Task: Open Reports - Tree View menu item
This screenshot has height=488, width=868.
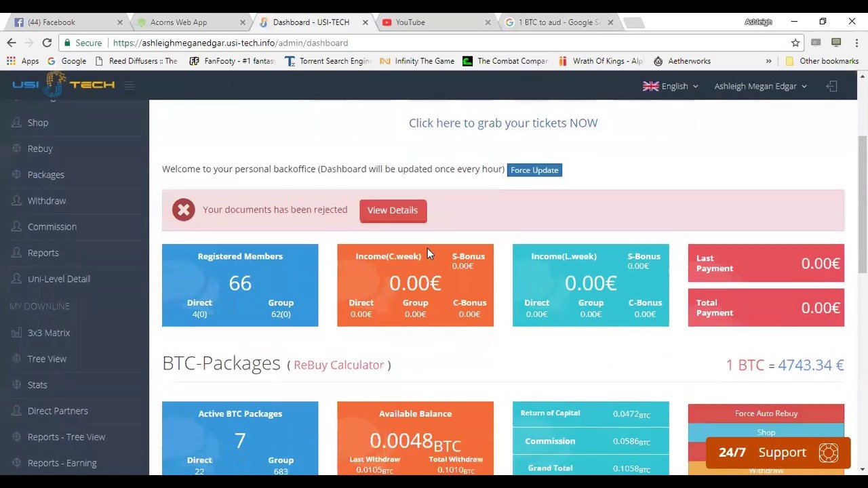Action: coord(66,437)
